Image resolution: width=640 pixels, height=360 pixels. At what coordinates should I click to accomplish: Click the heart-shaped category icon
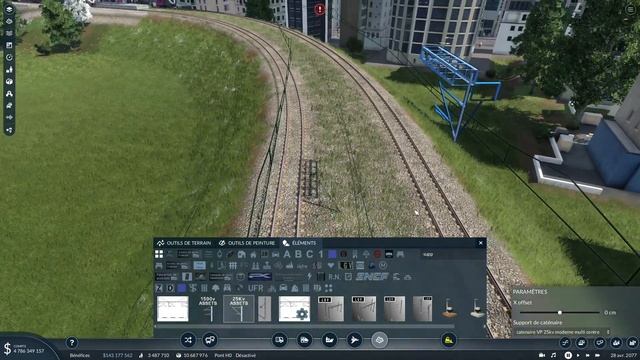point(331,266)
